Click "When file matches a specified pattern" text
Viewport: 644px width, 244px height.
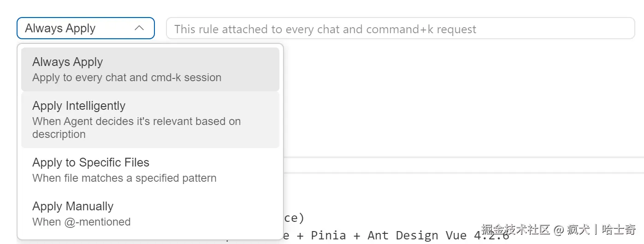click(124, 178)
